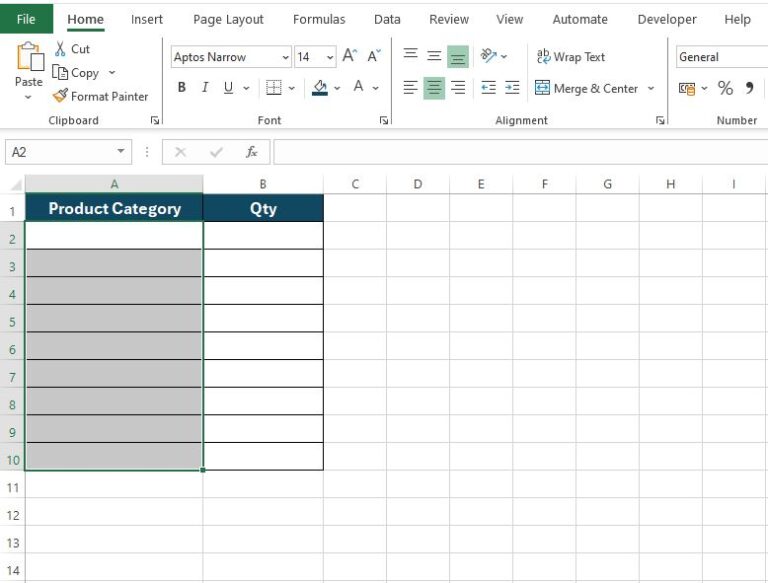Toggle Italic formatting

point(205,88)
